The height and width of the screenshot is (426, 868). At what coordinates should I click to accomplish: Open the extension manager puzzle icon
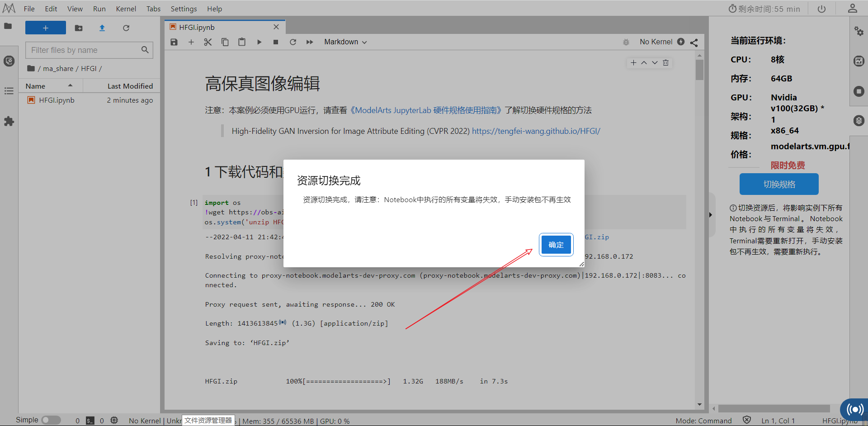point(9,121)
